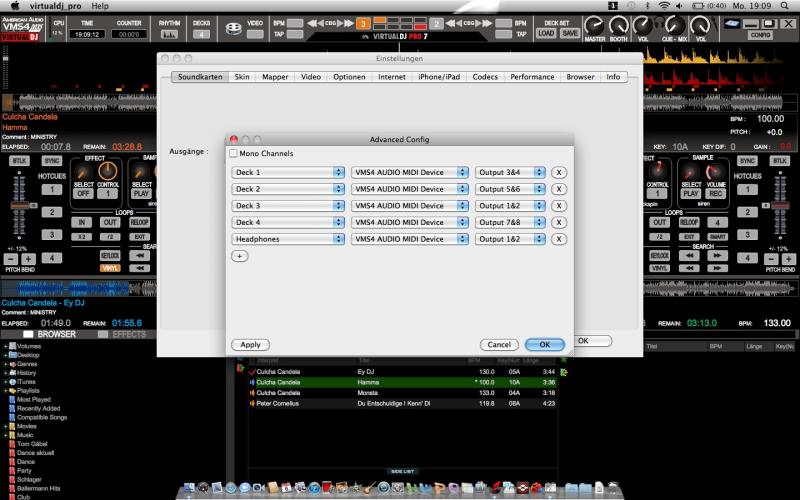
Task: Click Deck Set SAVE button
Action: 569,34
